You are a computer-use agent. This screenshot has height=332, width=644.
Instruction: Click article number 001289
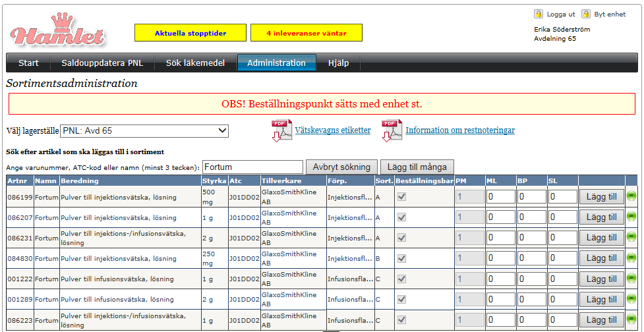click(20, 300)
